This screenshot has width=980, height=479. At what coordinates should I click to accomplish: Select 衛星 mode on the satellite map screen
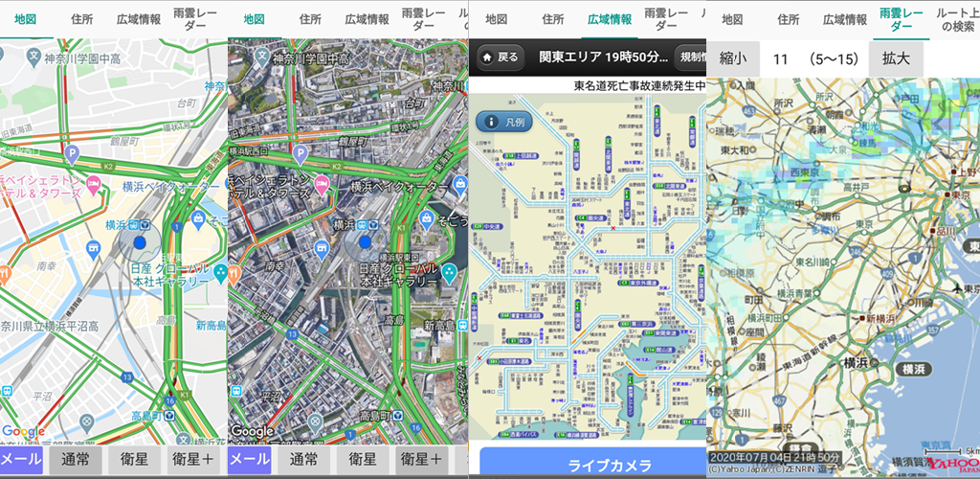(x=363, y=460)
